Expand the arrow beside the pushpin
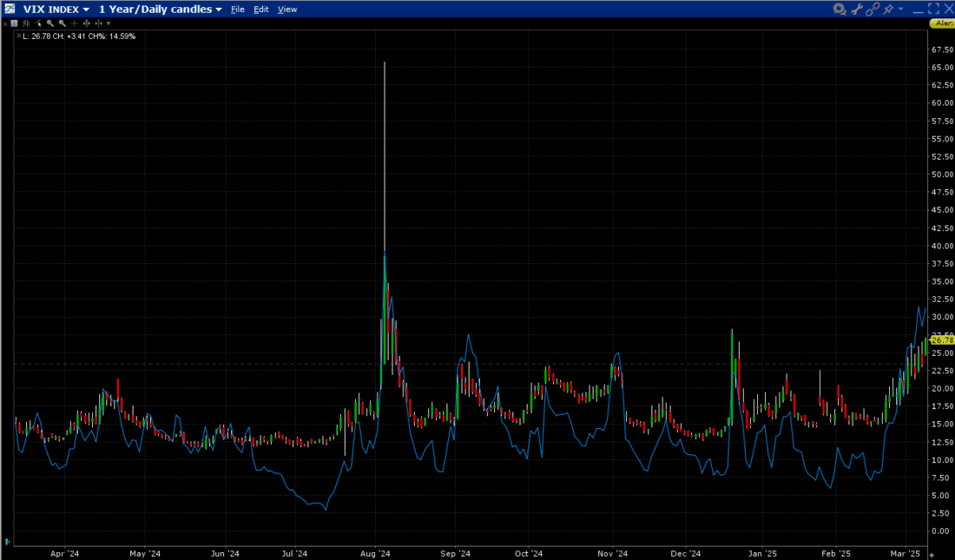955x560 pixels. tap(901, 9)
